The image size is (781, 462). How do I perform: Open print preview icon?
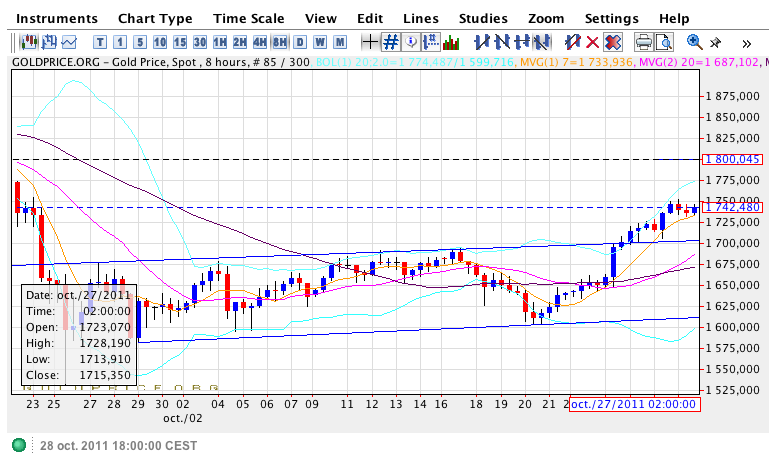[664, 42]
